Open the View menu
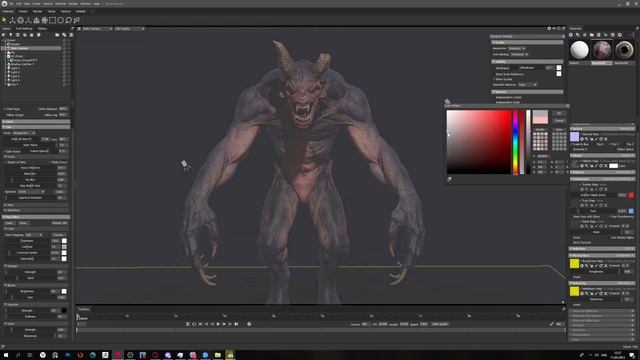This screenshot has height=360, width=640. tap(27, 4)
